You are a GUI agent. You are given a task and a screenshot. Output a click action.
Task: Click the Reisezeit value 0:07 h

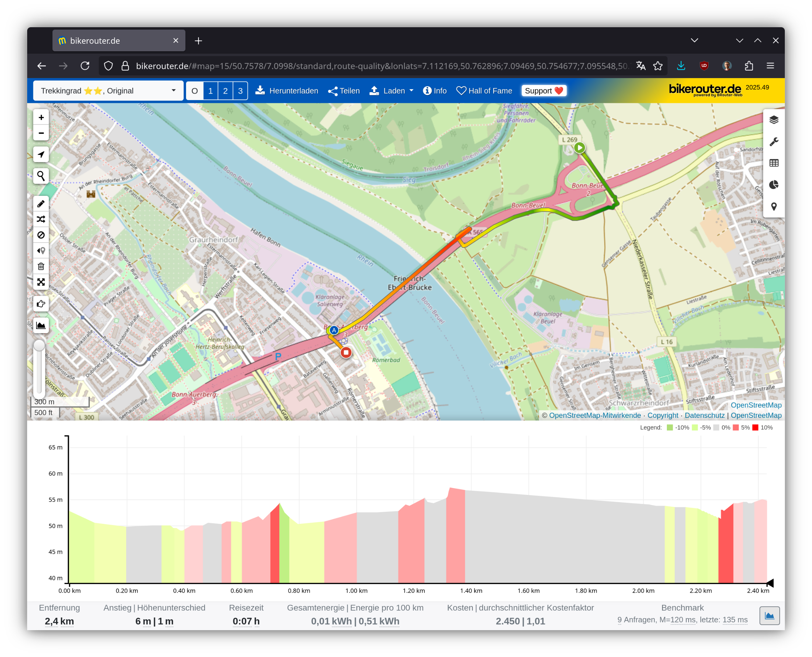(x=246, y=622)
